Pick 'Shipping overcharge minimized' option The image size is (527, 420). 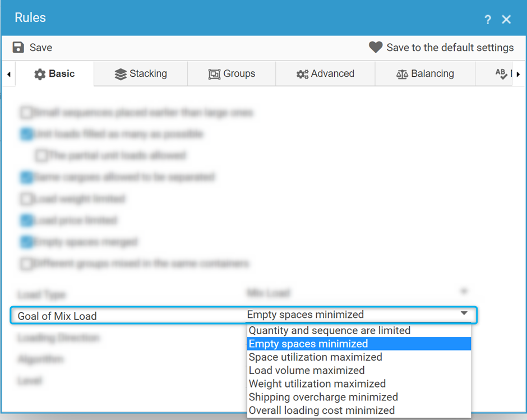pos(359,397)
